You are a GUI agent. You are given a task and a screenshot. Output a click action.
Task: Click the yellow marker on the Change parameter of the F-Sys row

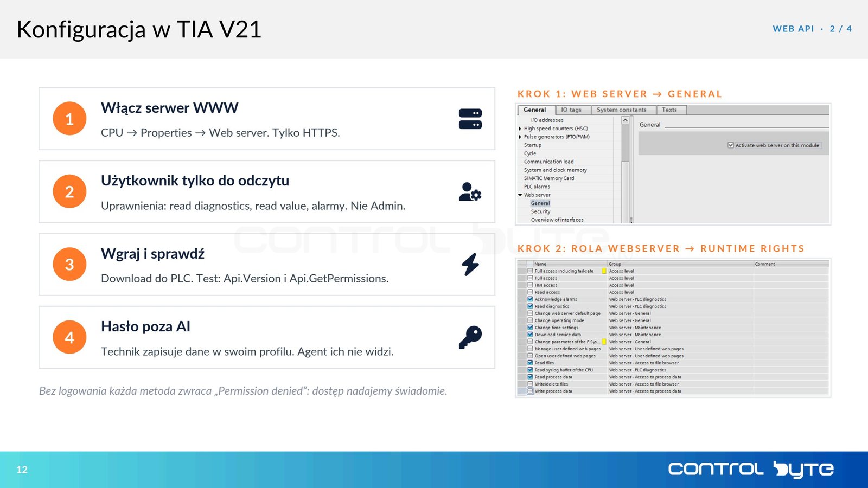click(x=604, y=342)
